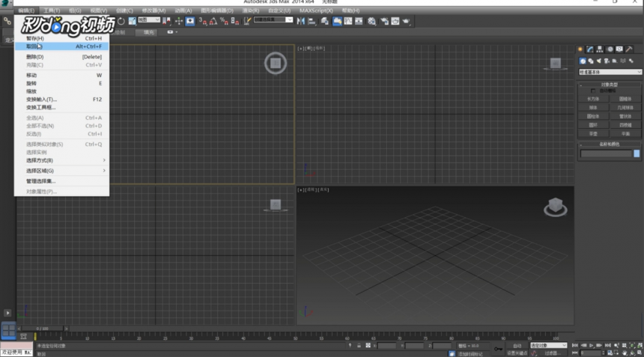
Task: Click the 管状体 tube button
Action: coord(625,117)
